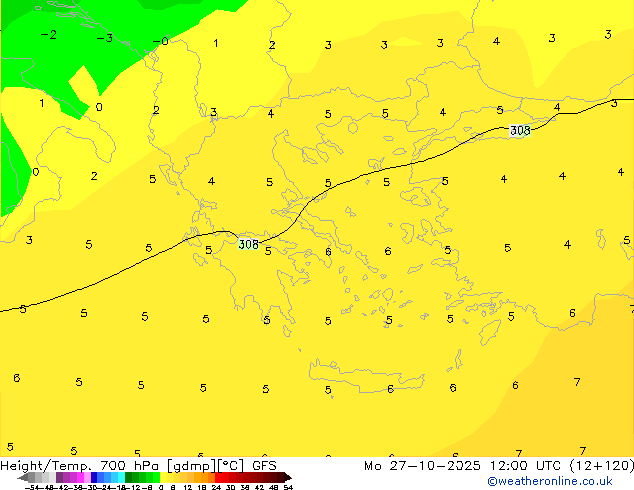Click the legend label '12'
Screen dimensions: 634x490
pyautogui.click(x=188, y=487)
